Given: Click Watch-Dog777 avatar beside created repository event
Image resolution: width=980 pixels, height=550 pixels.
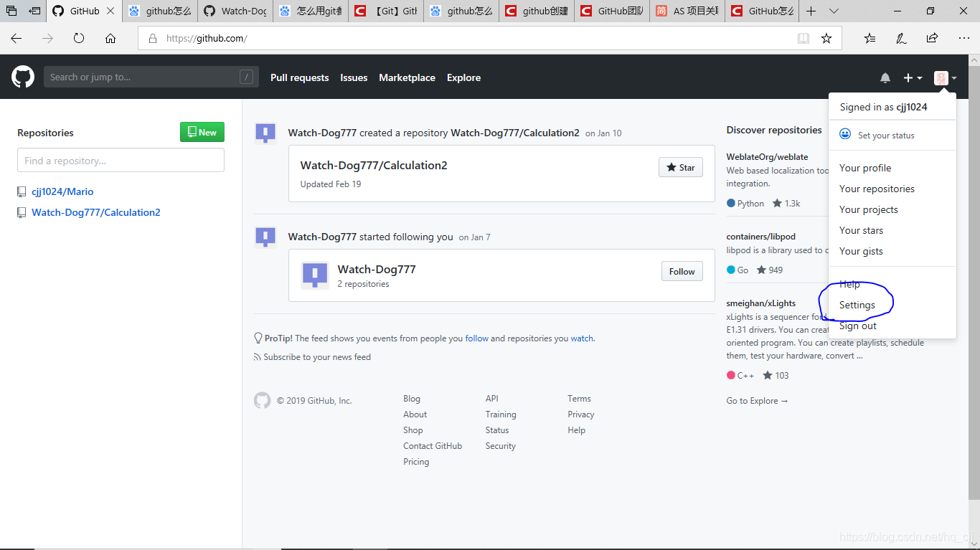Looking at the screenshot, I should [x=265, y=133].
